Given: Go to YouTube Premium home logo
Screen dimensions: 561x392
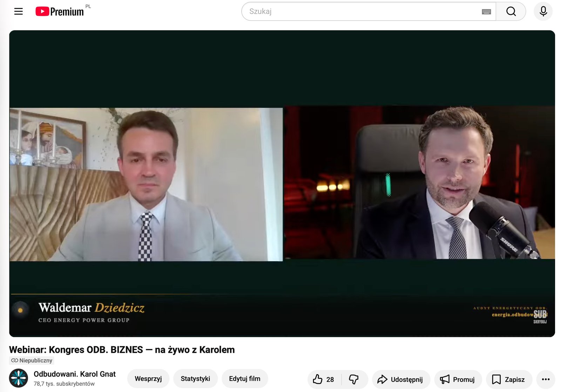Looking at the screenshot, I should pos(60,12).
